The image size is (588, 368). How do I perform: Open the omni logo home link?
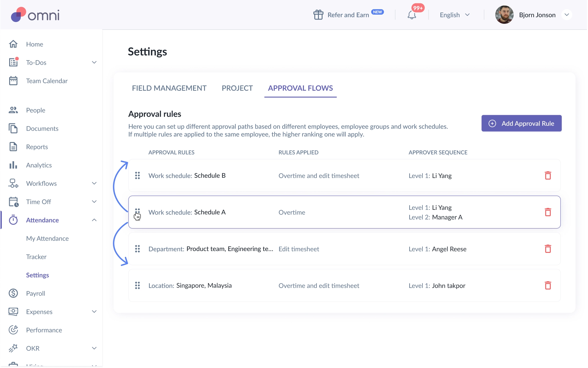point(35,15)
